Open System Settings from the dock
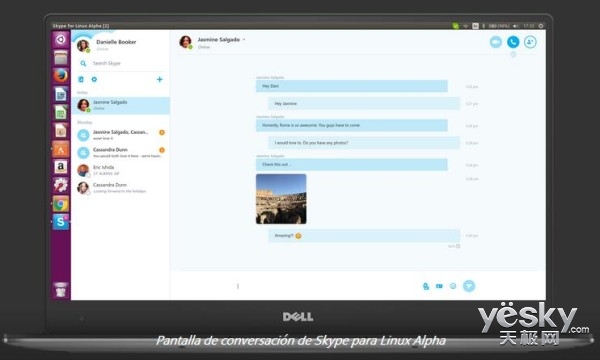This screenshot has width=600, height=360. point(60,185)
